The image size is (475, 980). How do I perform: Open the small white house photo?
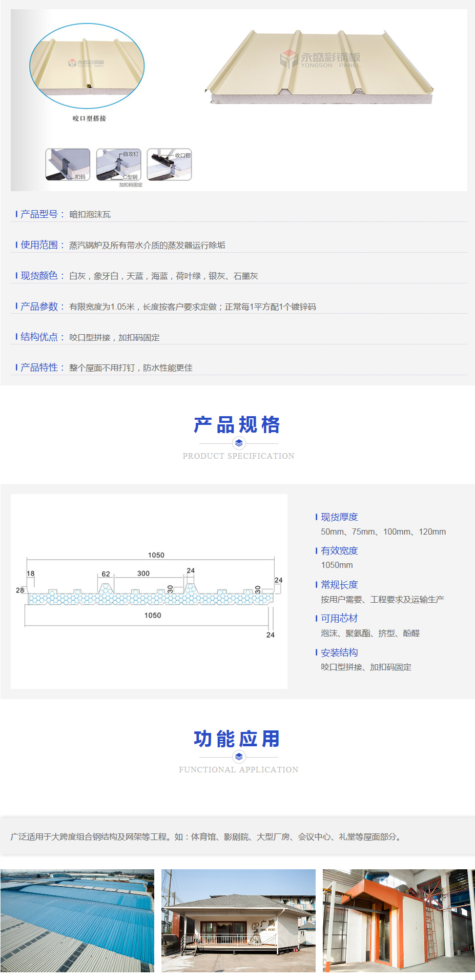(238, 921)
